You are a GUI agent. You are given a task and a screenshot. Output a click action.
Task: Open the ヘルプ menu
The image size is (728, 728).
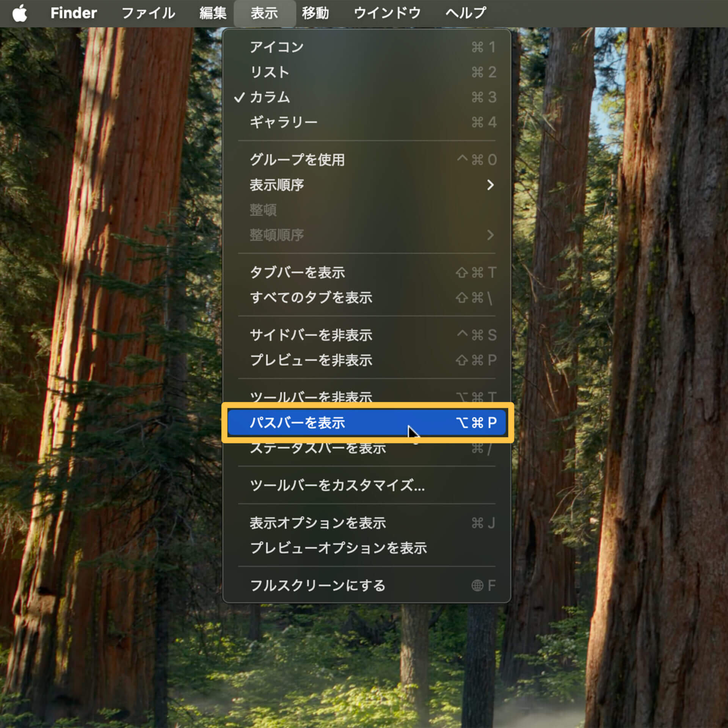(x=466, y=13)
